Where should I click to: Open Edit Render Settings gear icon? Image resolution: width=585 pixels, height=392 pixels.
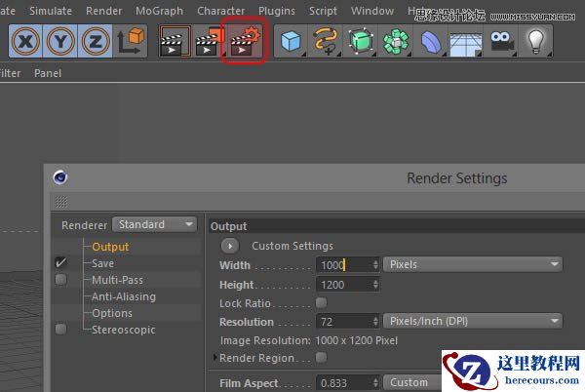245,41
